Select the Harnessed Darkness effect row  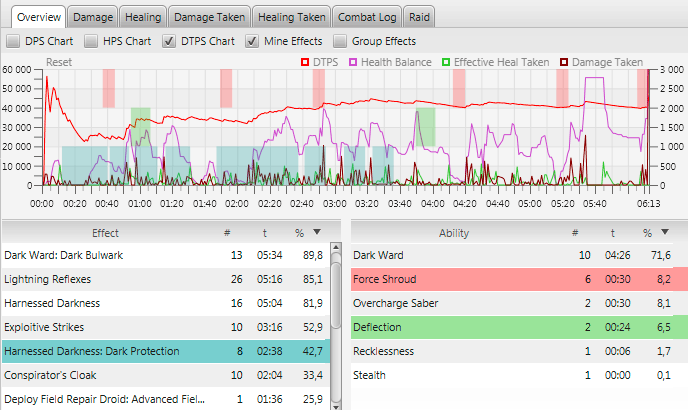166,303
